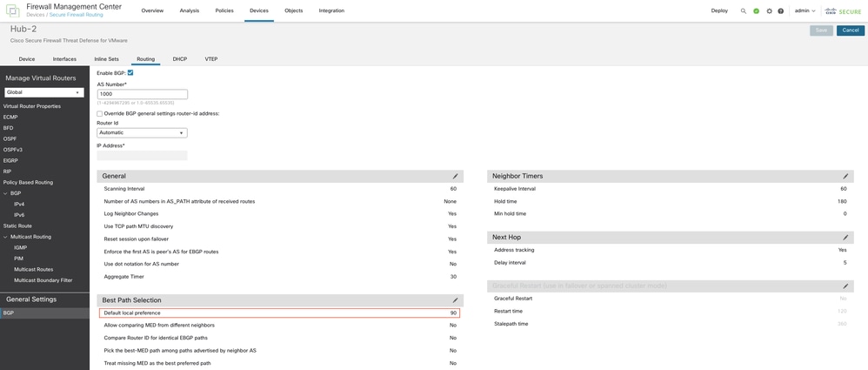The image size is (868, 370).
Task: Collapse the BGP tree node
Action: (x=5, y=193)
